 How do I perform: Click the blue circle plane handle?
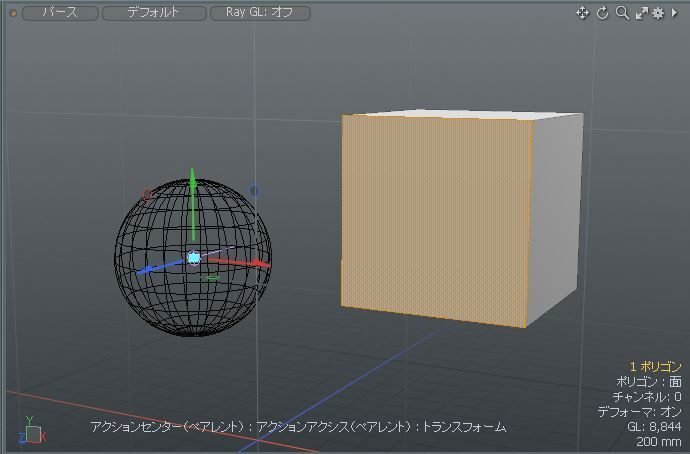coord(254,190)
